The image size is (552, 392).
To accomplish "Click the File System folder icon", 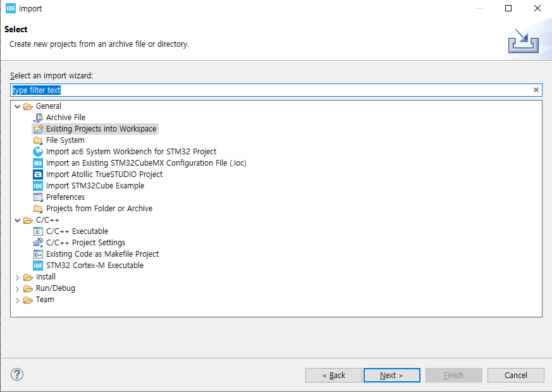I will (38, 140).
